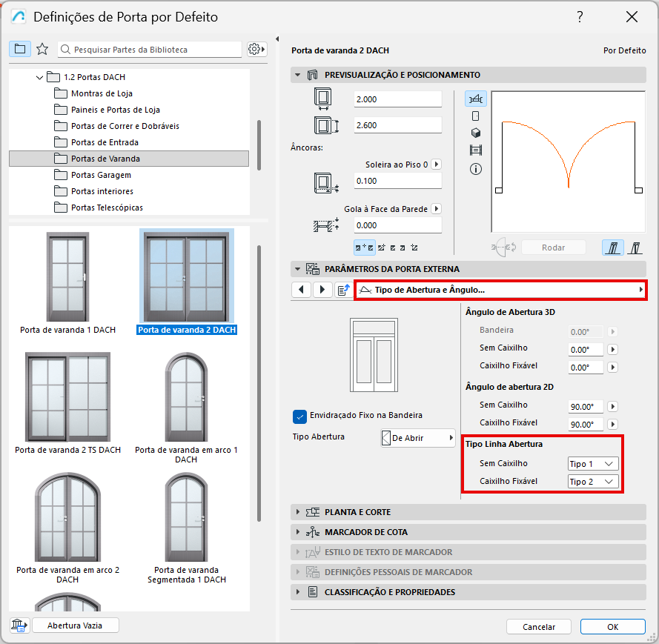
Task: Open parameter page list icon
Action: pyautogui.click(x=344, y=290)
